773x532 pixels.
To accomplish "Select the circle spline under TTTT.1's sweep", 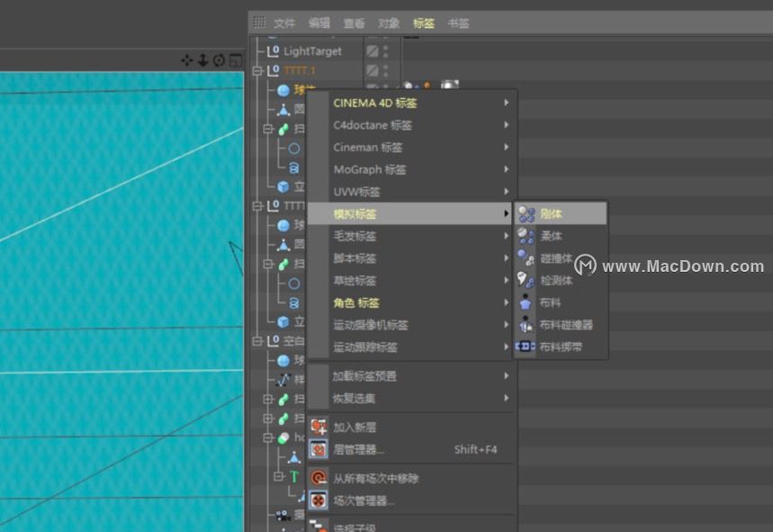I will [x=294, y=148].
